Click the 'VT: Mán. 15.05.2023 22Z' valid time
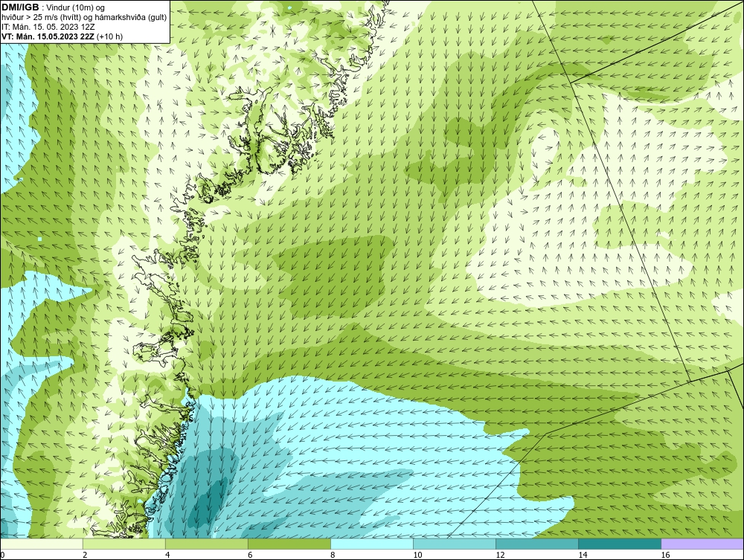 pos(48,36)
